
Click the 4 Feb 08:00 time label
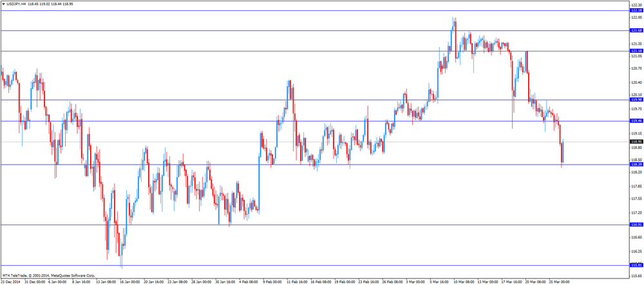tap(249, 282)
